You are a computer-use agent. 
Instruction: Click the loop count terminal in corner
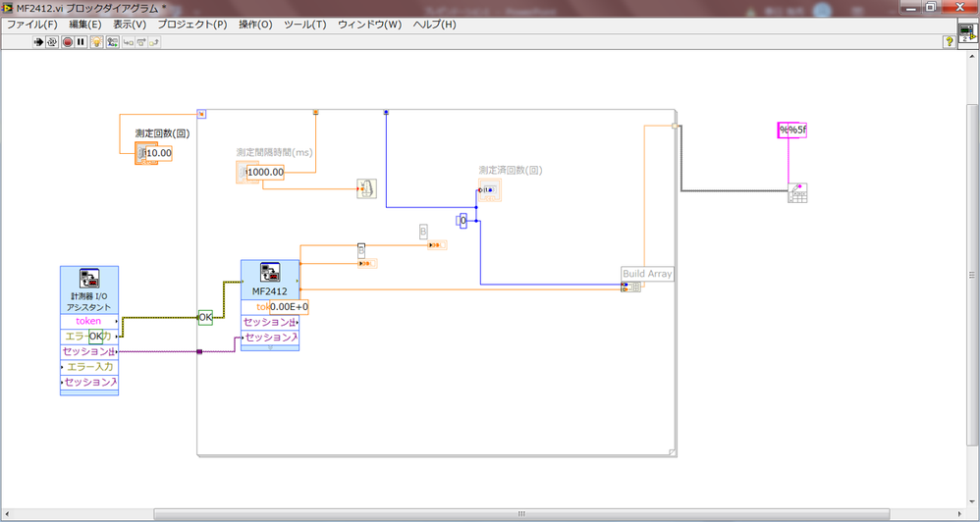click(x=201, y=114)
